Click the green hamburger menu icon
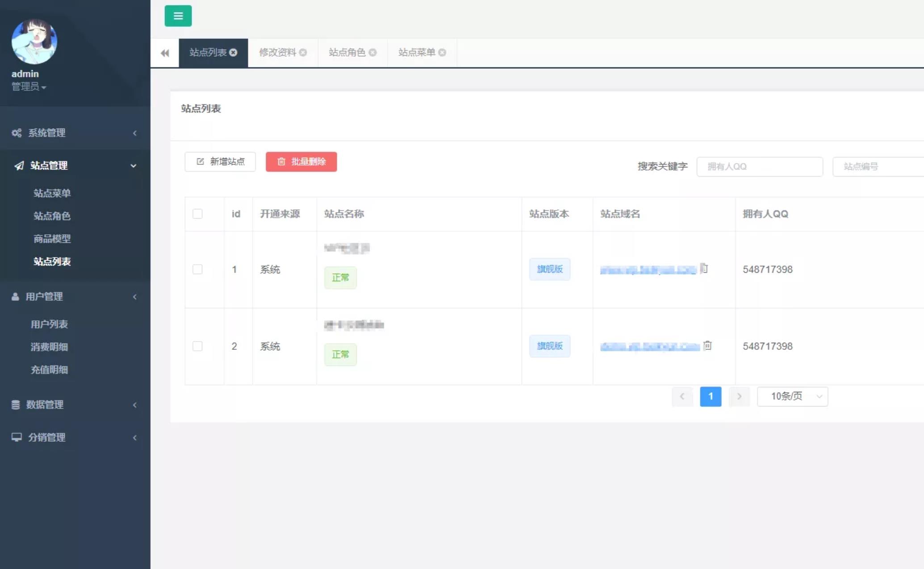 pos(178,16)
